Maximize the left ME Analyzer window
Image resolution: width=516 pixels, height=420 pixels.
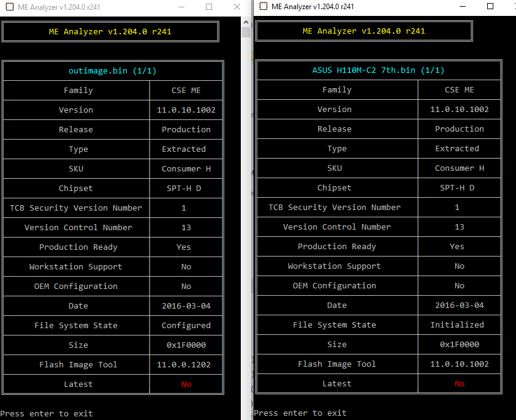pos(209,7)
